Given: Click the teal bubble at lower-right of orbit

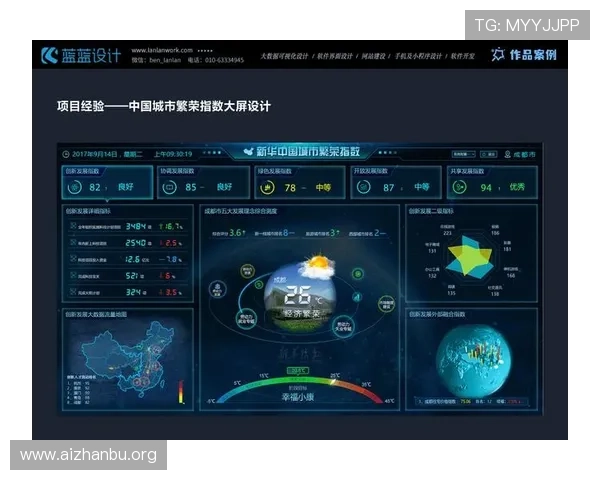Looking at the screenshot, I should pyautogui.click(x=343, y=326).
